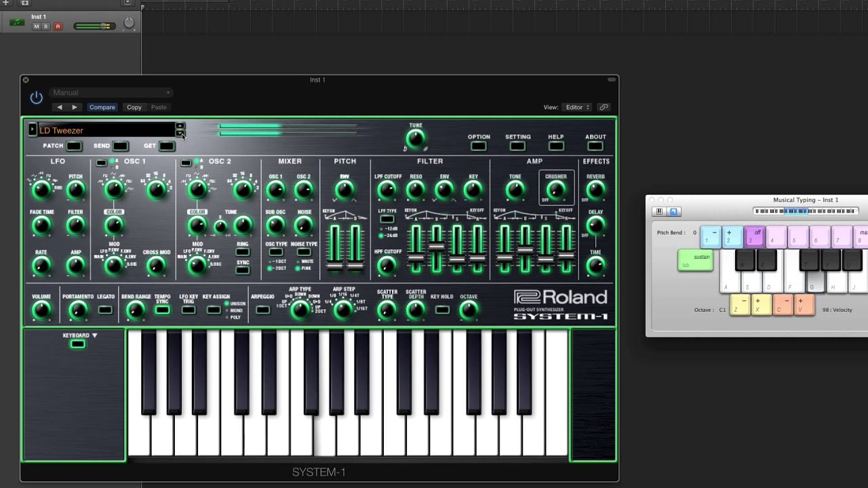Viewport: 868px width, 488px height.
Task: Record-enable the Inst 1 track
Action: pyautogui.click(x=58, y=26)
